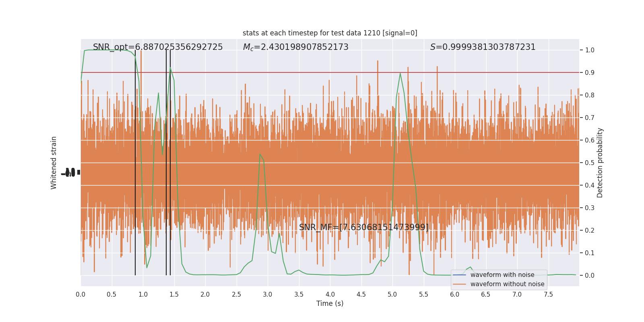Click the chirp mass M_c annotation
The image size is (644, 322).
(x=296, y=47)
